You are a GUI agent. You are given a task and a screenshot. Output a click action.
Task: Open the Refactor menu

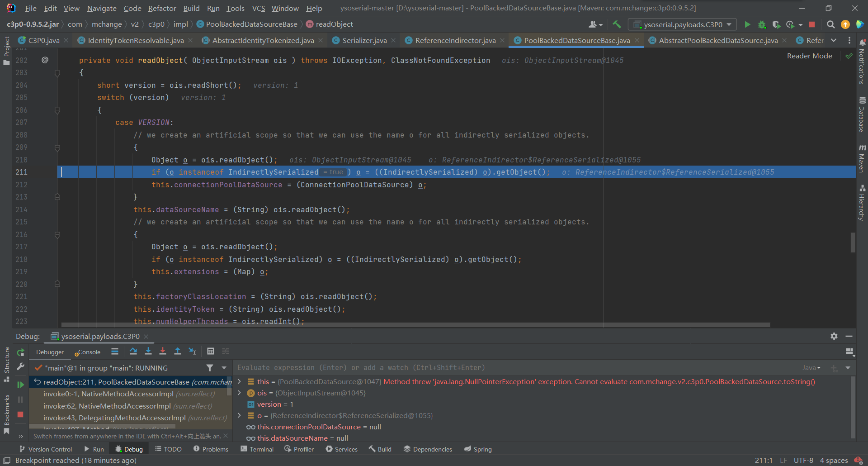tap(162, 8)
